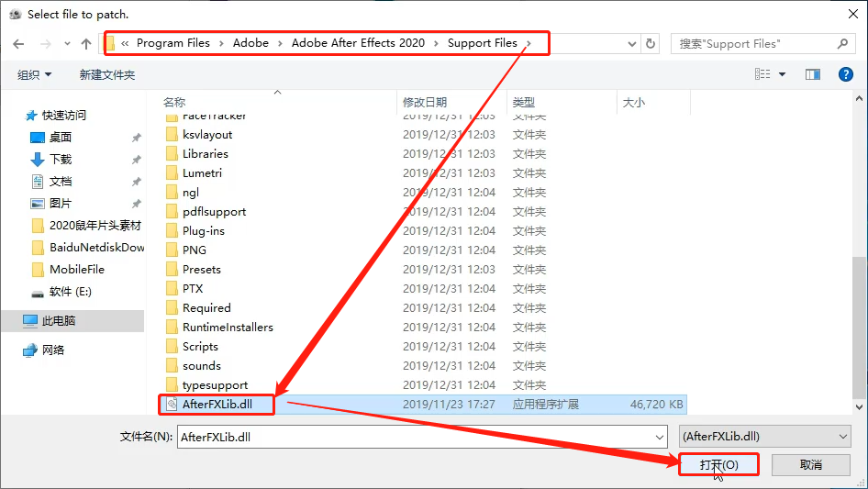This screenshot has width=868, height=489.
Task: Open the (AfterFXLib.dll) file type dropdown
Action: 765,437
